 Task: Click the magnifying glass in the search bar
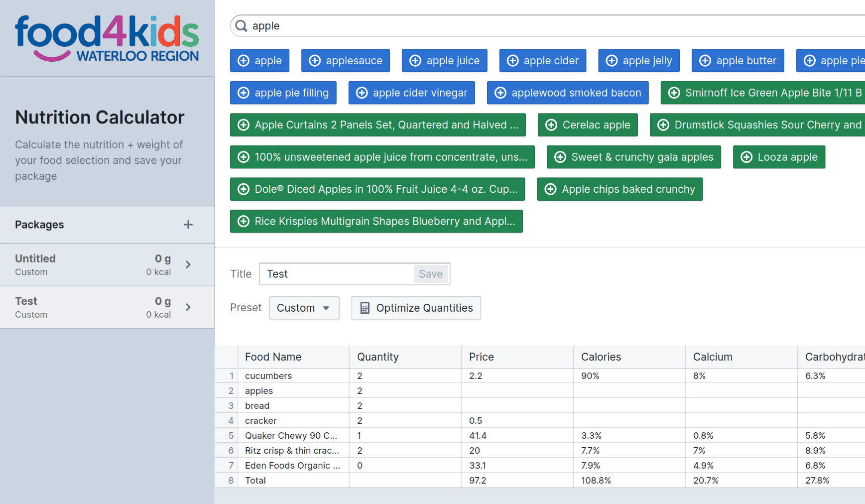click(242, 25)
